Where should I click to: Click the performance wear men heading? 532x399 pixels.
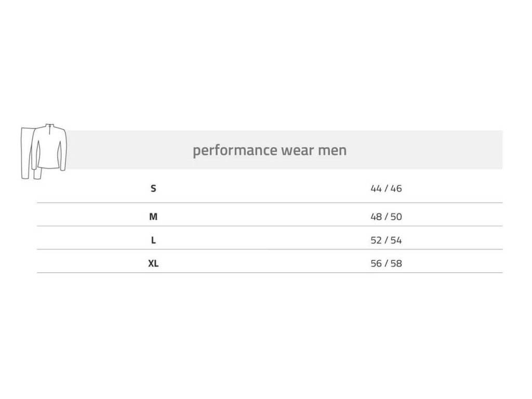coord(270,150)
